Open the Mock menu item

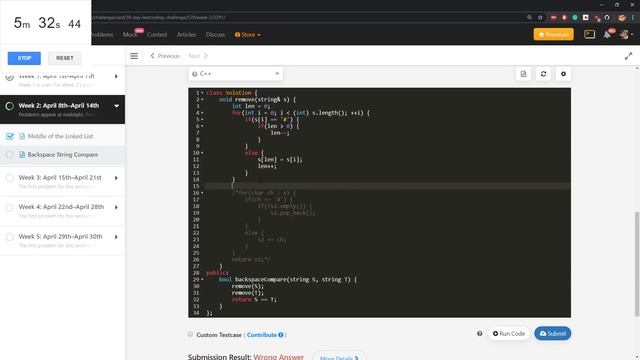coord(130,35)
